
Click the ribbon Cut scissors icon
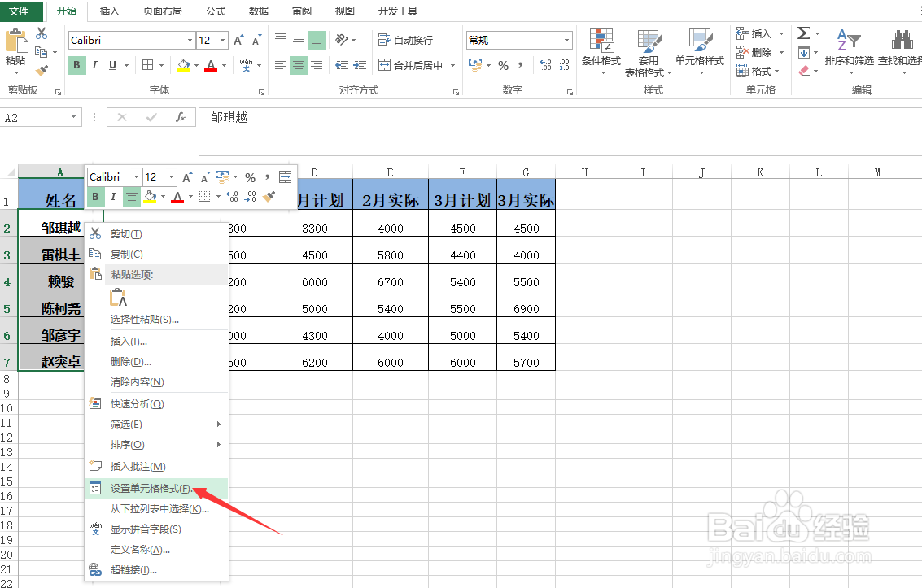coord(42,33)
